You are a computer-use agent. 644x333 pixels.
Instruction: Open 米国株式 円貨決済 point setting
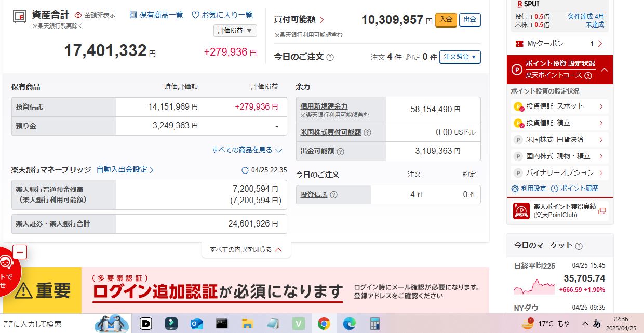[x=559, y=140]
